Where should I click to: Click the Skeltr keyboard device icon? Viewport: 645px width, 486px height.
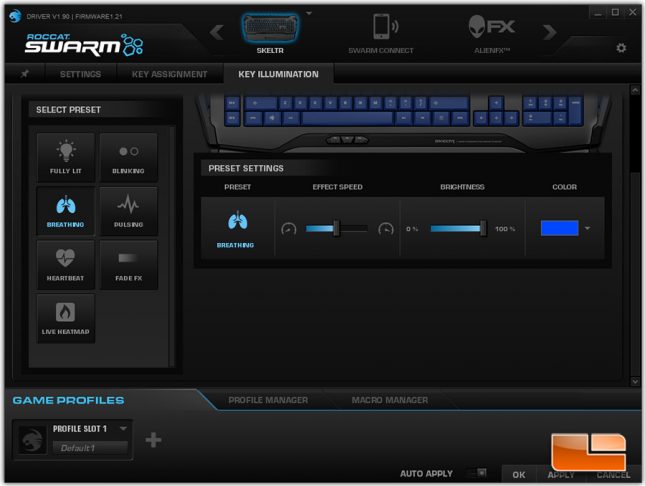point(270,28)
